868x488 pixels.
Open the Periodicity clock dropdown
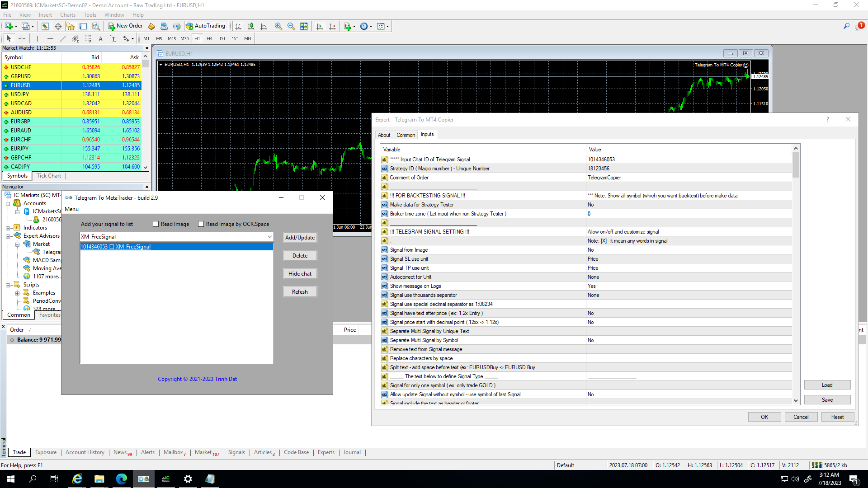[366, 26]
